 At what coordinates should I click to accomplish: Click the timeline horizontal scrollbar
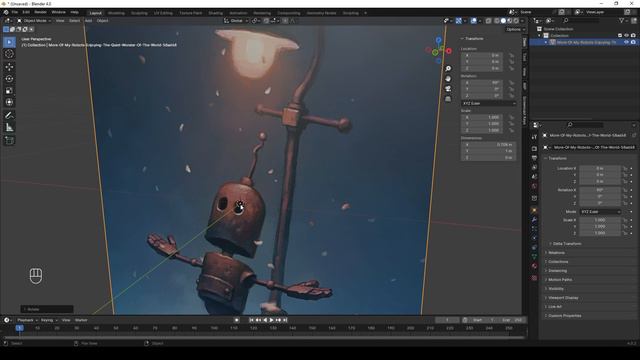click(264, 338)
